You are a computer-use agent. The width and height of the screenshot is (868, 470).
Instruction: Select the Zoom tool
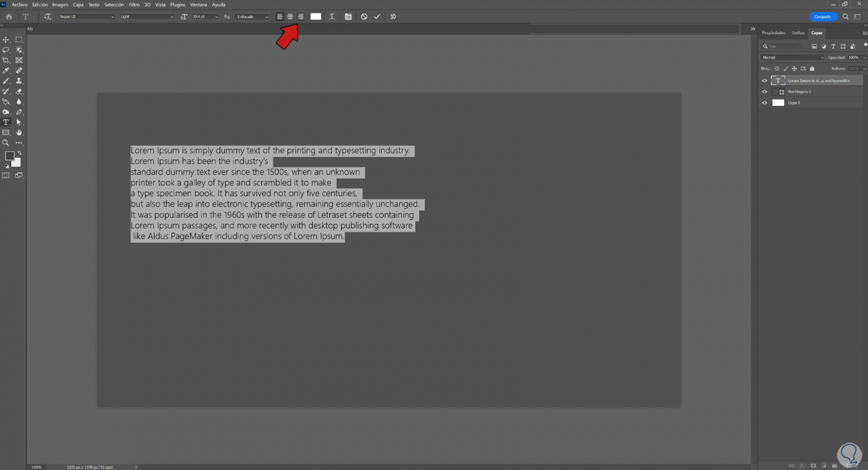tap(6, 143)
